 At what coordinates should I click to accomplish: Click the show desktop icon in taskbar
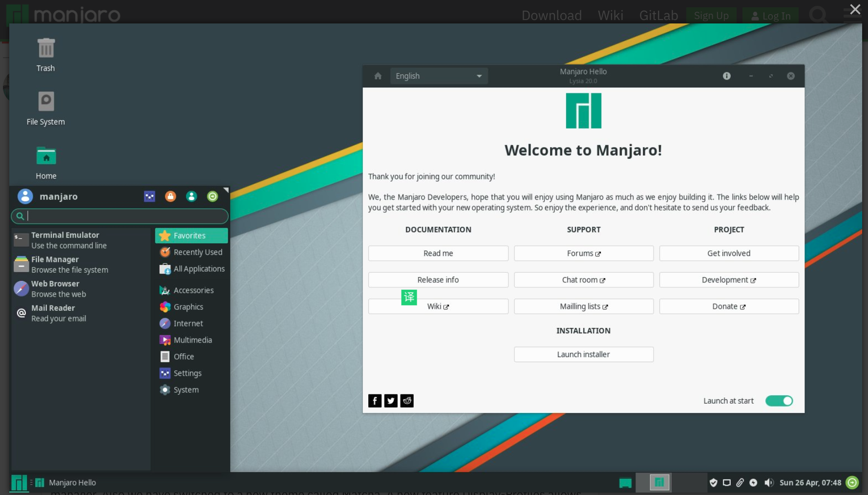click(625, 483)
